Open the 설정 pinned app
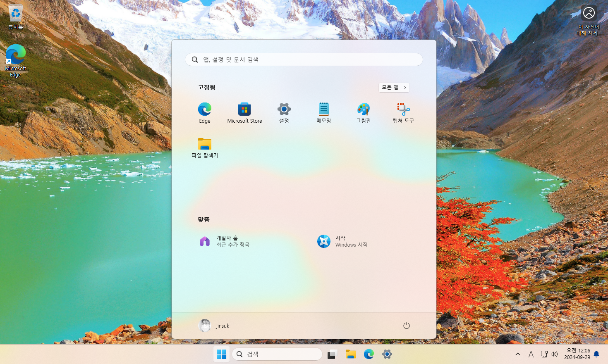Viewport: 608px width, 364px height. 284,113
